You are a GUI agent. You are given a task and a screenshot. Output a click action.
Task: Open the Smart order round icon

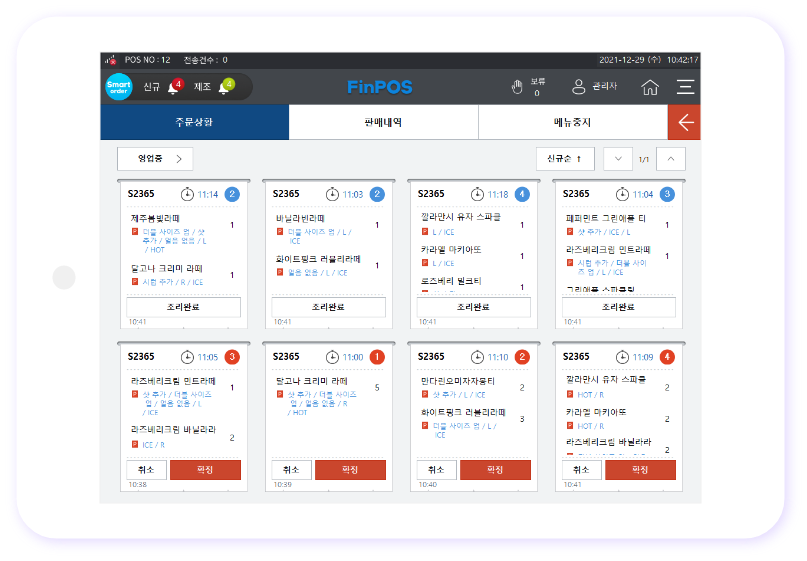[x=119, y=87]
